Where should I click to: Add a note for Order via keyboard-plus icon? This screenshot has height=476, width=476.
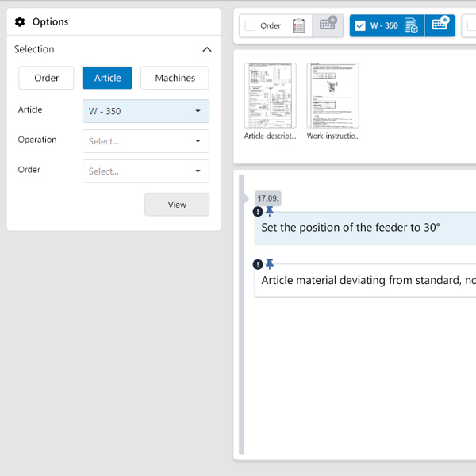328,25
